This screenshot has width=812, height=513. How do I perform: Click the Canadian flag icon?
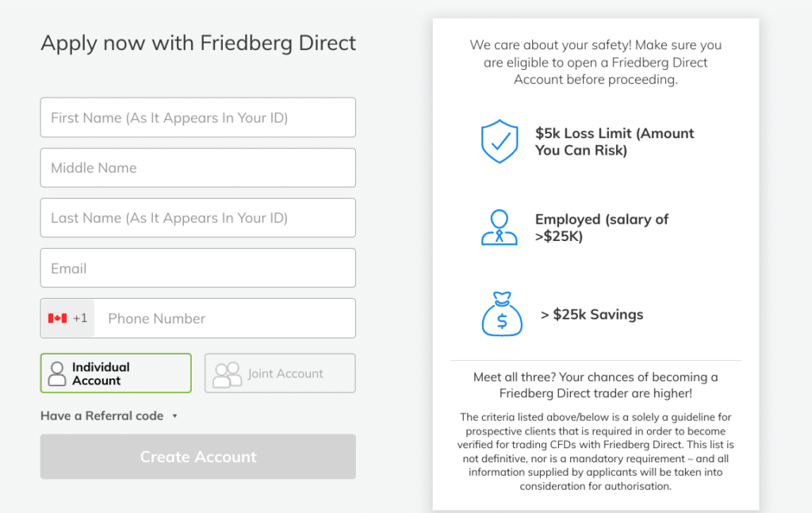pos(57,318)
